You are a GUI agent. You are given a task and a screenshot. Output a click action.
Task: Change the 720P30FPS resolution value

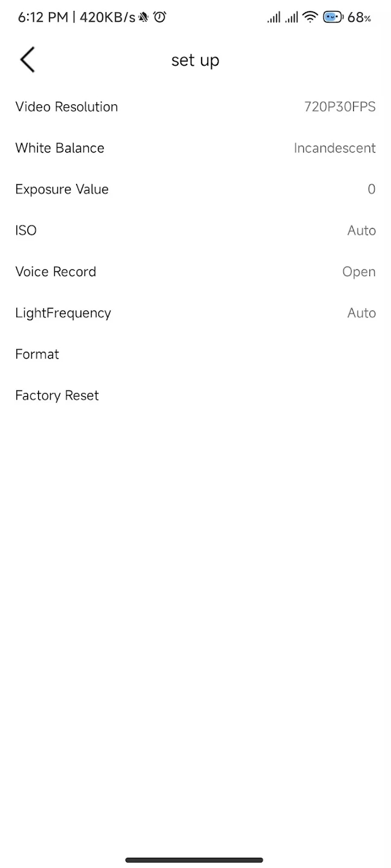pyautogui.click(x=340, y=107)
